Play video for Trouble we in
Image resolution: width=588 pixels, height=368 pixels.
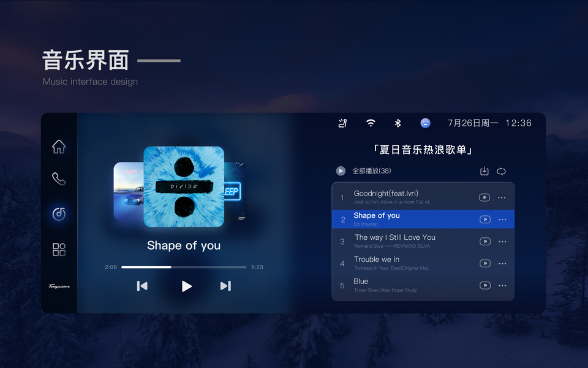(x=485, y=264)
